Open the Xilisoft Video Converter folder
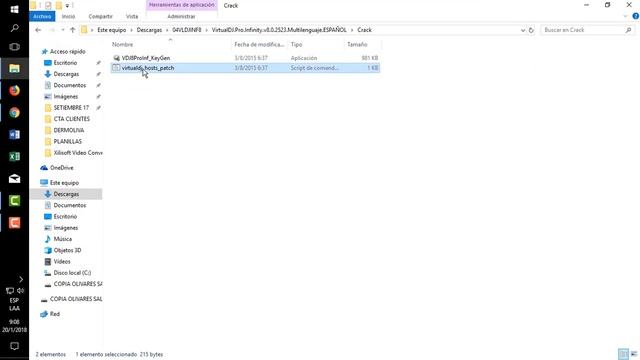Viewport: 640px width, 360px height. pyautogui.click(x=78, y=153)
